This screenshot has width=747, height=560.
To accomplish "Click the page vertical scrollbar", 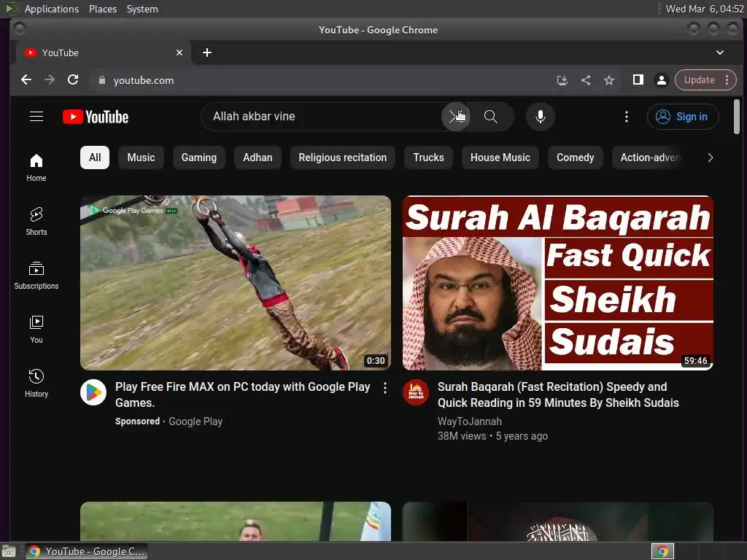I will 737,117.
